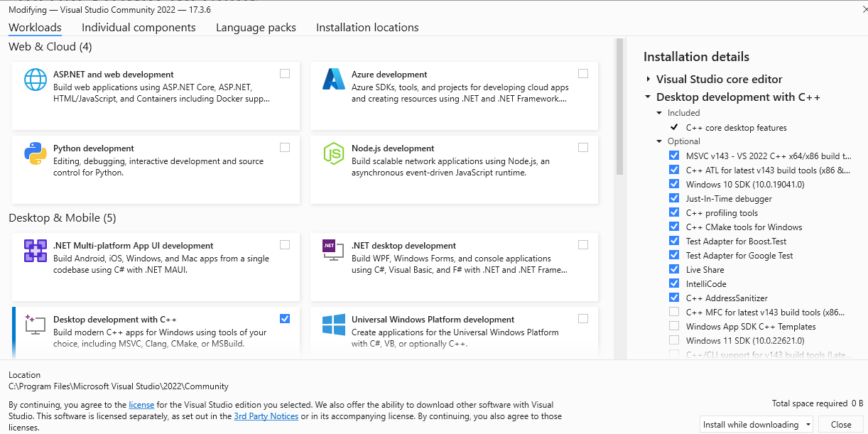Open the Installation locations tab
Image resolution: width=868 pixels, height=434 pixels.
pyautogui.click(x=367, y=28)
